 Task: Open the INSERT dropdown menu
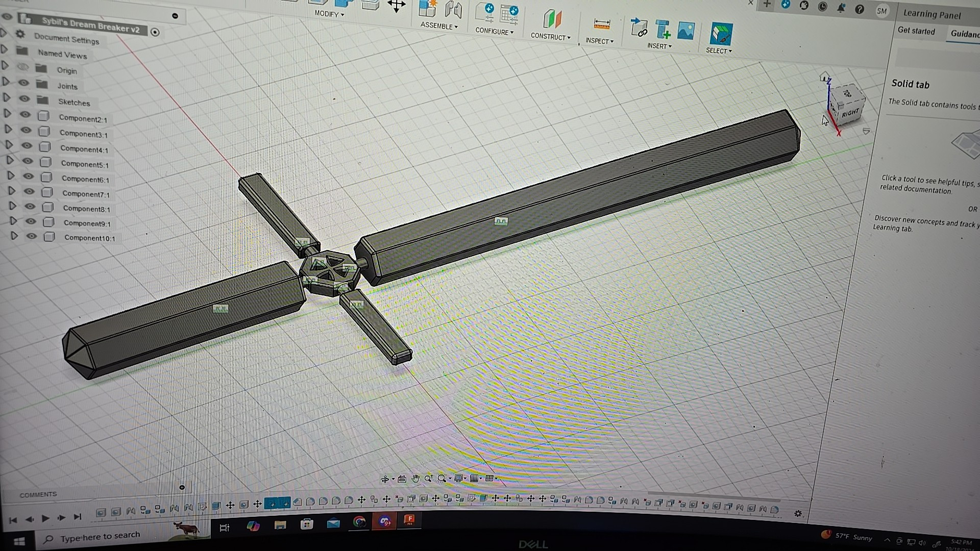coord(659,46)
